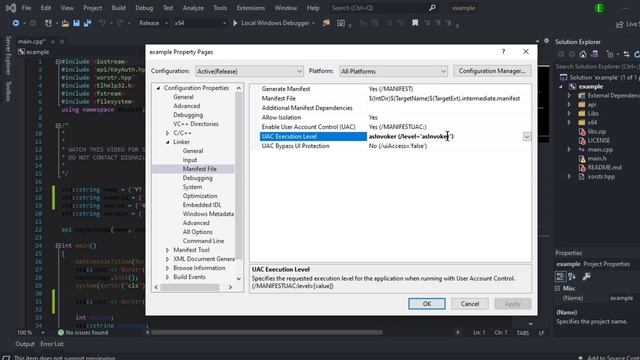The image size is (640, 360).
Task: Open the Analyze menu
Action: pyautogui.click(x=193, y=8)
